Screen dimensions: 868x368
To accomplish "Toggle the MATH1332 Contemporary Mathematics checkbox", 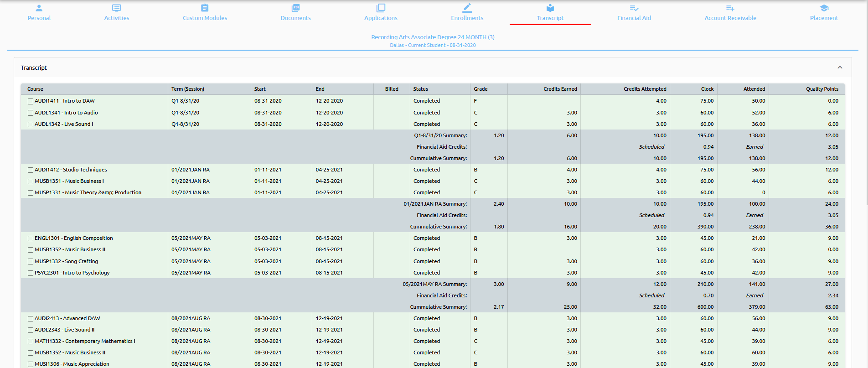I will point(31,342).
